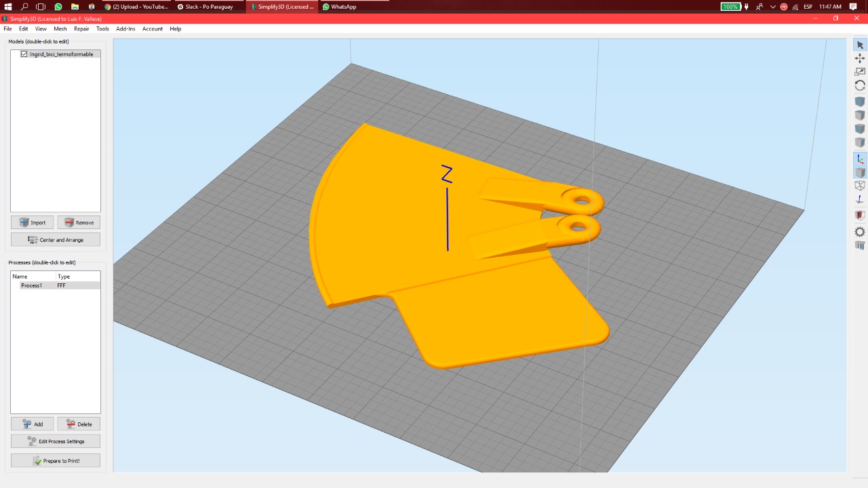Image resolution: width=868 pixels, height=488 pixels.
Task: Click the Simplify3D taskbar button
Action: [x=282, y=7]
